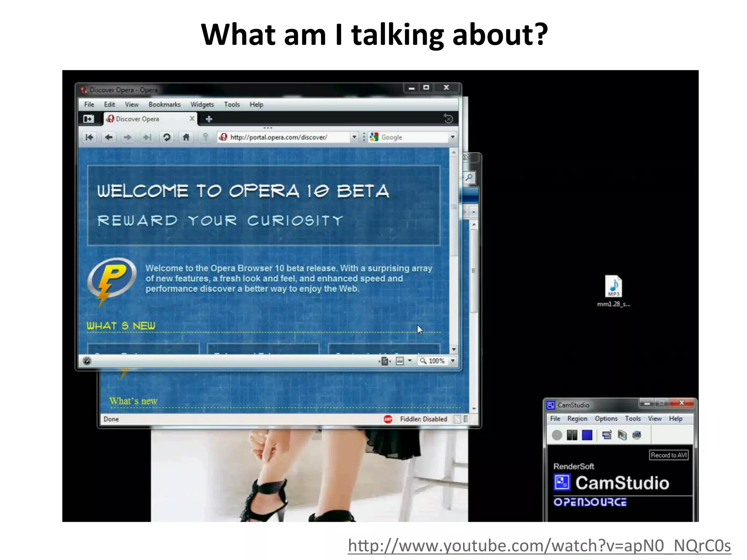This screenshot has height=560, width=747.
Task: Click the show images icon in Opera status bar
Action: (400, 361)
